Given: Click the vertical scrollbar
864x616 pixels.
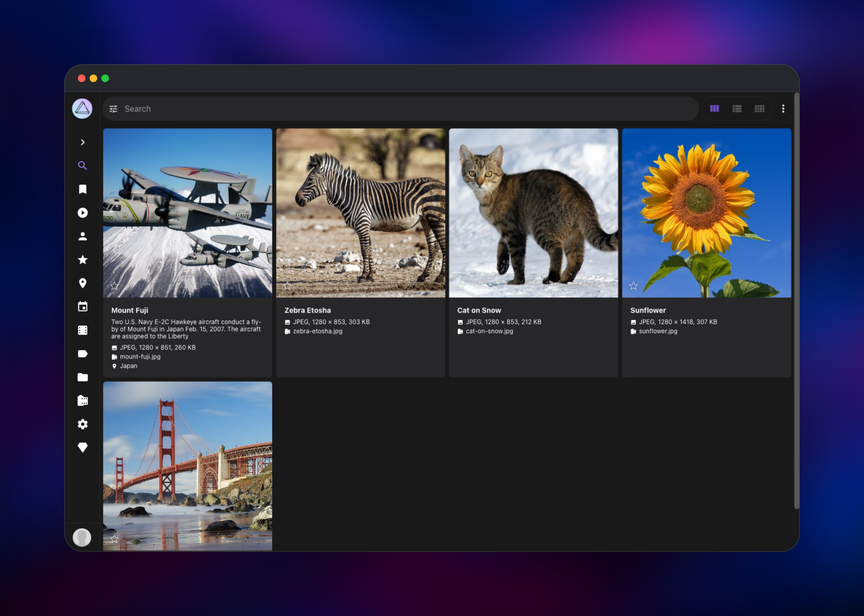Looking at the screenshot, I should coord(796,300).
